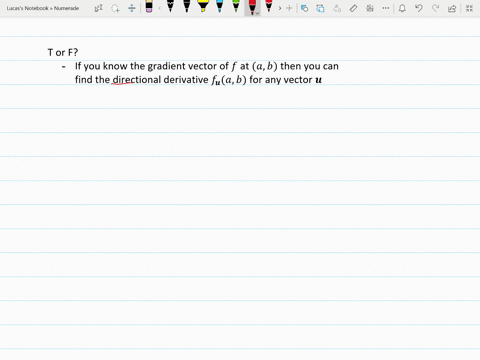This screenshot has height=360, width=480.
Task: Redo the last undone action
Action: pyautogui.click(x=435, y=8)
